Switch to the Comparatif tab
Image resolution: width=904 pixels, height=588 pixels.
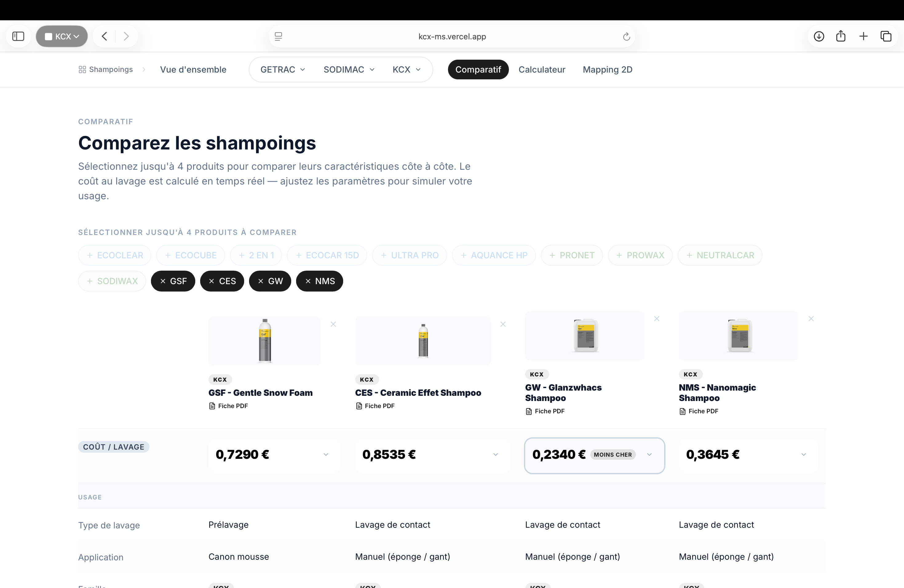point(478,70)
